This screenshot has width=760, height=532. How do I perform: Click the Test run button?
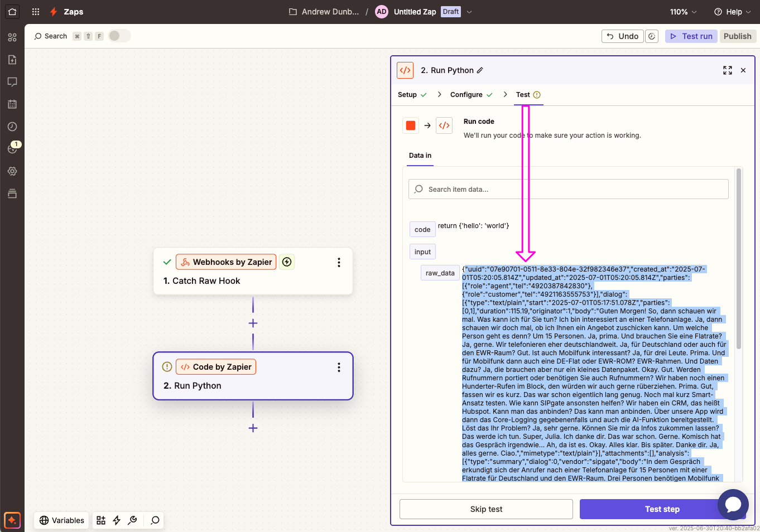pos(691,36)
